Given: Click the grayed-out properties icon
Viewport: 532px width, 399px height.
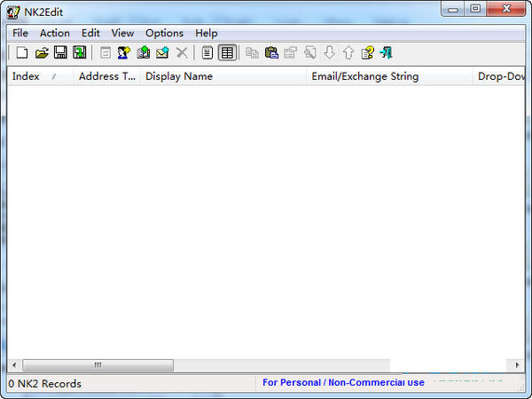Looking at the screenshot, I should coord(291,53).
